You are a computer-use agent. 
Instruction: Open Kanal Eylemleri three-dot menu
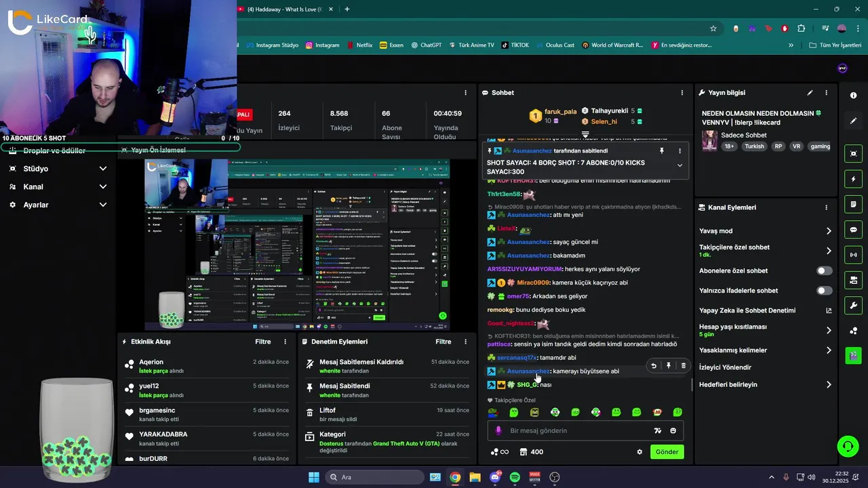[826, 207]
